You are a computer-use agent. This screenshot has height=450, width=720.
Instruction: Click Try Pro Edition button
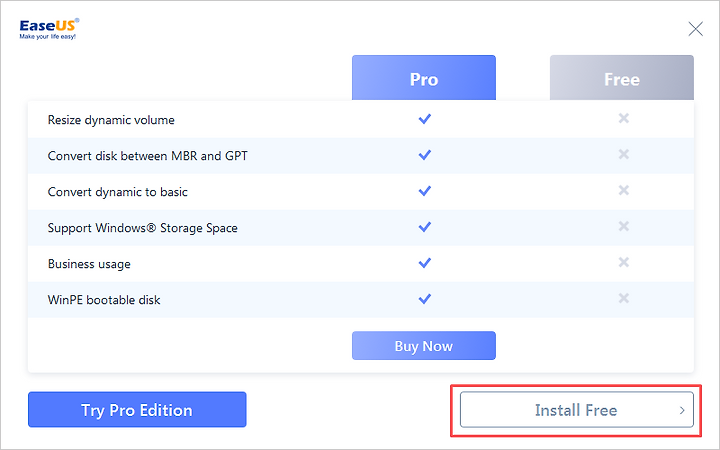click(137, 410)
